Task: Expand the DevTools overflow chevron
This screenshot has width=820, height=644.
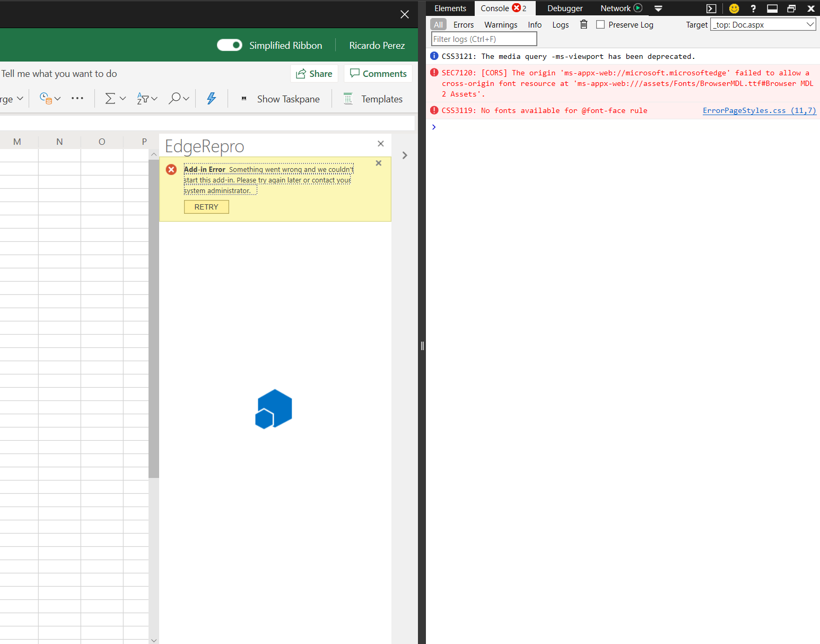Action: click(x=658, y=8)
